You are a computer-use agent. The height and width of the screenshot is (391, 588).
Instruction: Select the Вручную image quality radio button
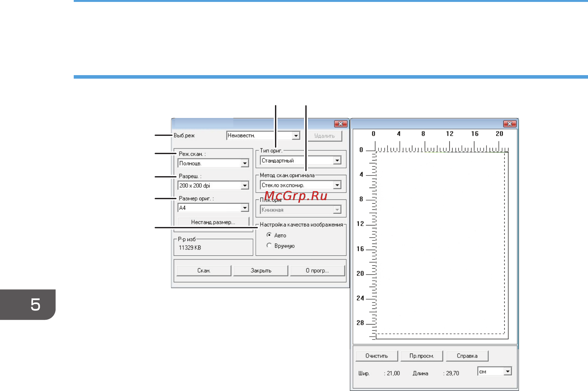tap(269, 246)
